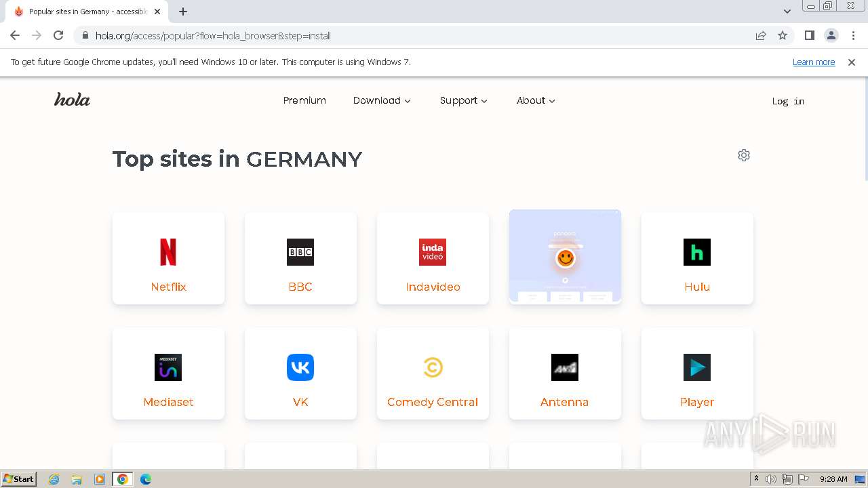
Task: Click the Comedy Central logo icon
Action: pyautogui.click(x=433, y=367)
